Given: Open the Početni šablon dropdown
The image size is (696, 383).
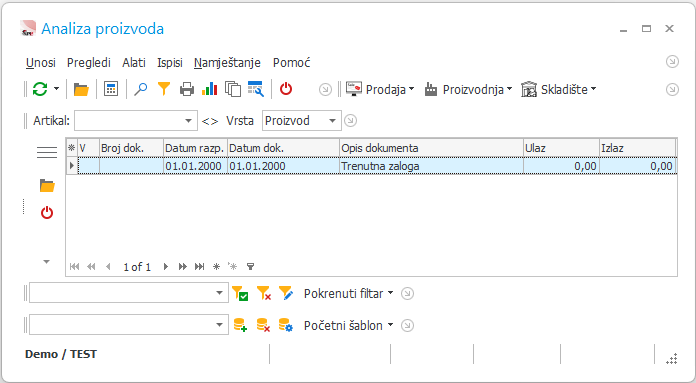Looking at the screenshot, I should coord(348,325).
